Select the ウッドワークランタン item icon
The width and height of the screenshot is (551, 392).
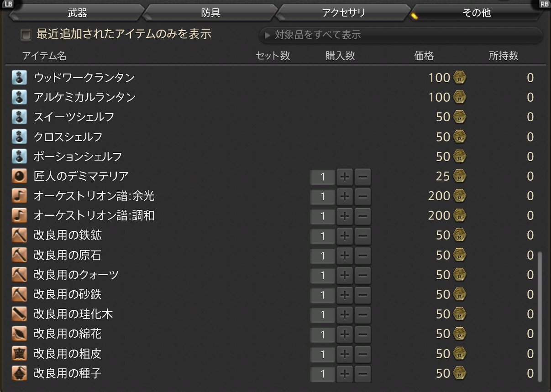point(18,78)
